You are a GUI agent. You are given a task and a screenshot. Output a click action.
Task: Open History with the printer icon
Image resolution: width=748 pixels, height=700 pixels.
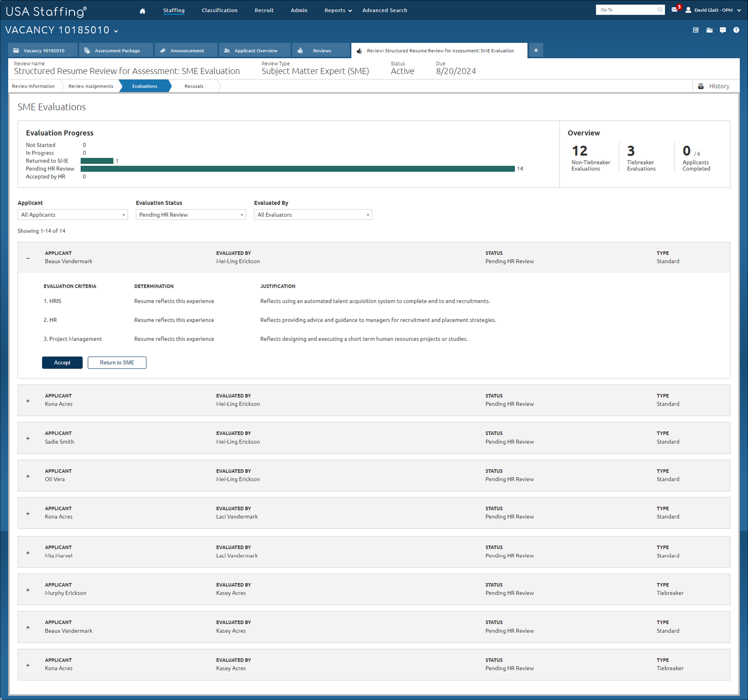[714, 86]
